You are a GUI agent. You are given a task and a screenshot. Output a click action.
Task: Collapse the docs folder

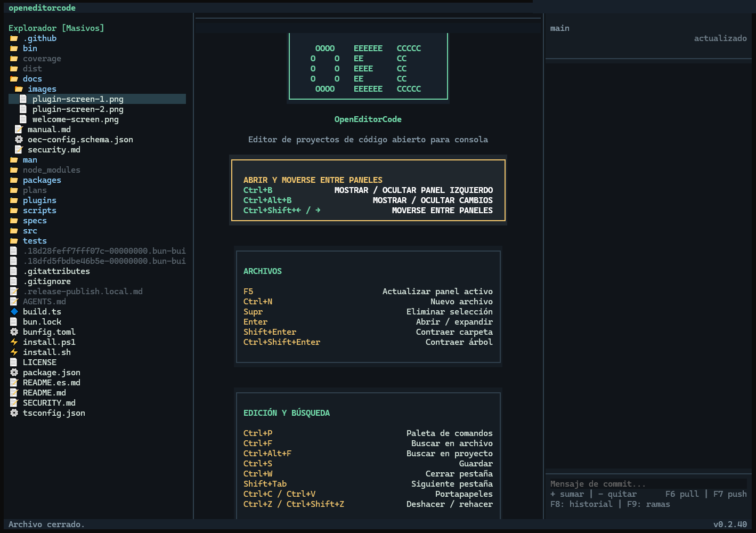click(x=32, y=79)
